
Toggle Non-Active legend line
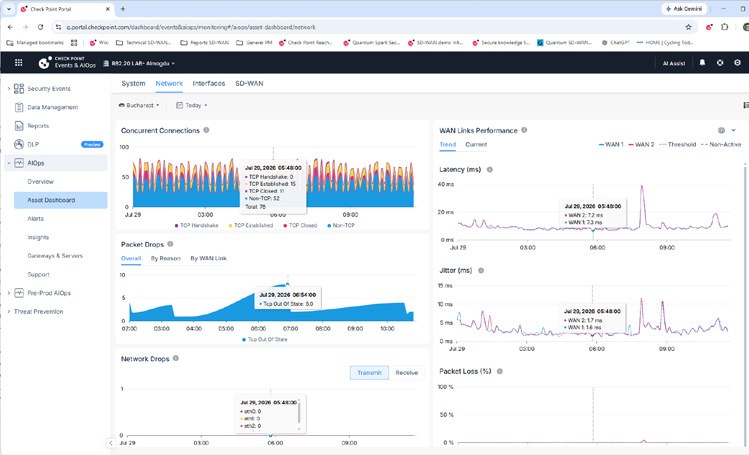(721, 144)
